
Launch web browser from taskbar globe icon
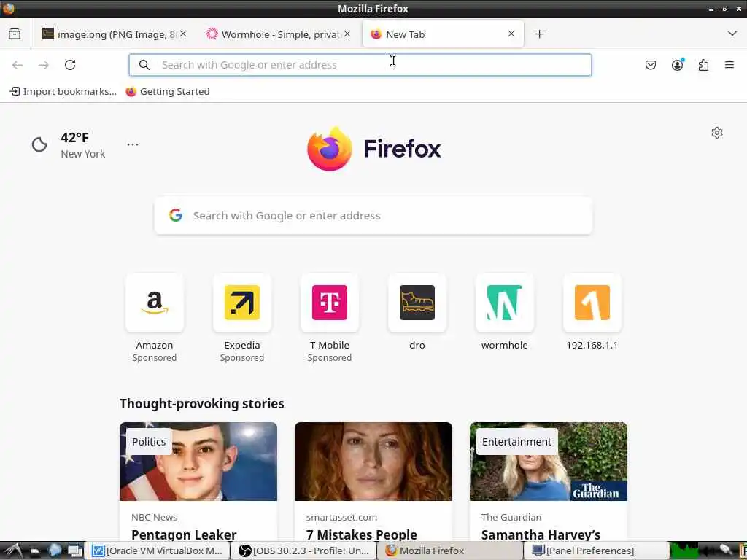(54, 551)
